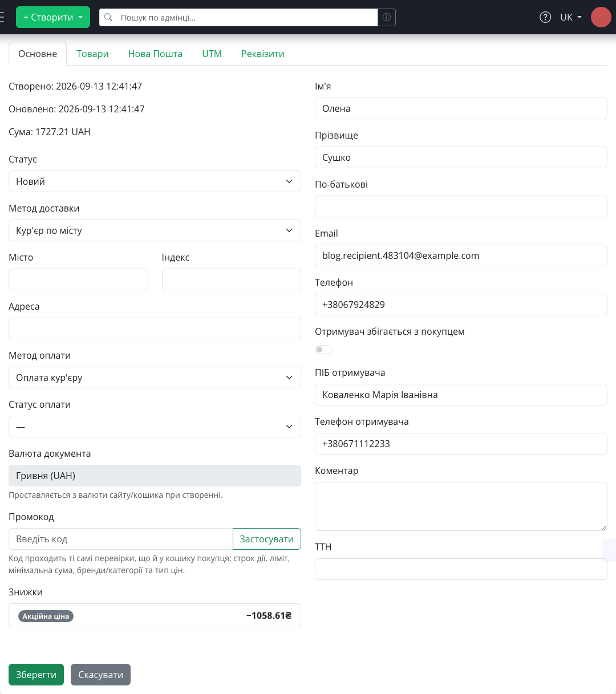Click the search magnifier icon
The height and width of the screenshot is (694, 616).
tap(108, 17)
